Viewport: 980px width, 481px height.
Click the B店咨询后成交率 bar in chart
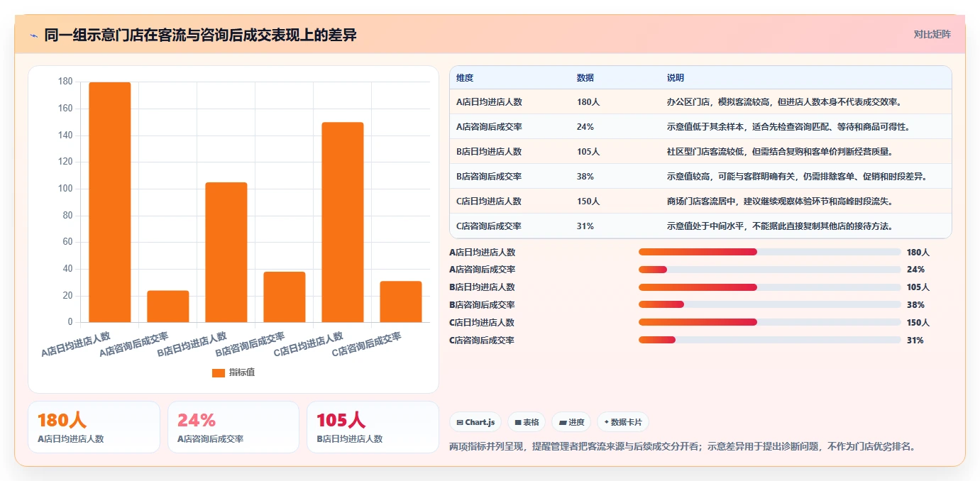coord(285,297)
